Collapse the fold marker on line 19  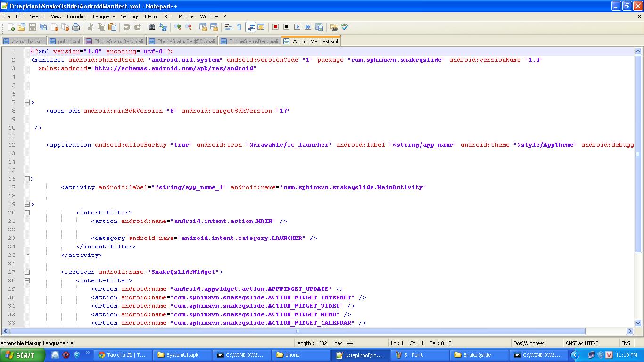tap(27, 204)
